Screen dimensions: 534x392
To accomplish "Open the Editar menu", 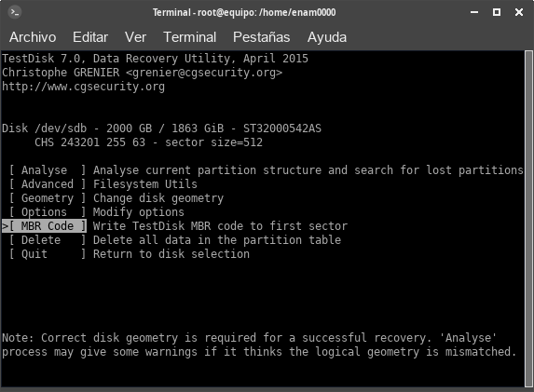I will (90, 37).
